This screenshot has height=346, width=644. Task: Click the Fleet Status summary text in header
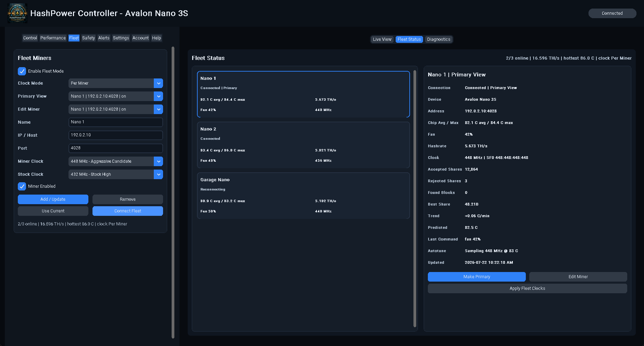coord(569,58)
